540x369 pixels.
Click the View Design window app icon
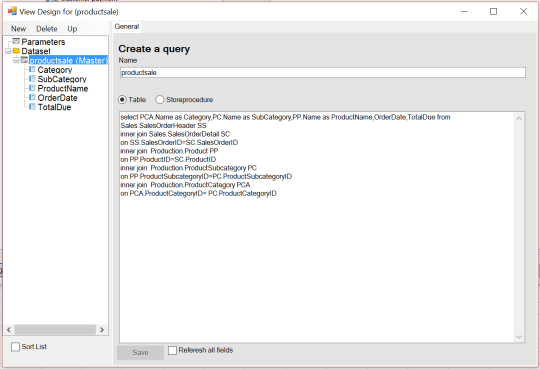(12, 11)
